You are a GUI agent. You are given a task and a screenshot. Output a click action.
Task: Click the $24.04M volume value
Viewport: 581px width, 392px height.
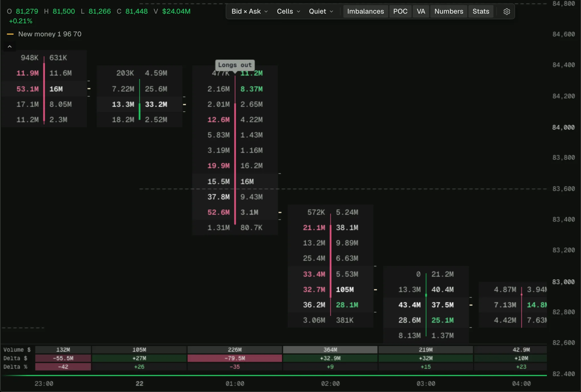pyautogui.click(x=176, y=11)
